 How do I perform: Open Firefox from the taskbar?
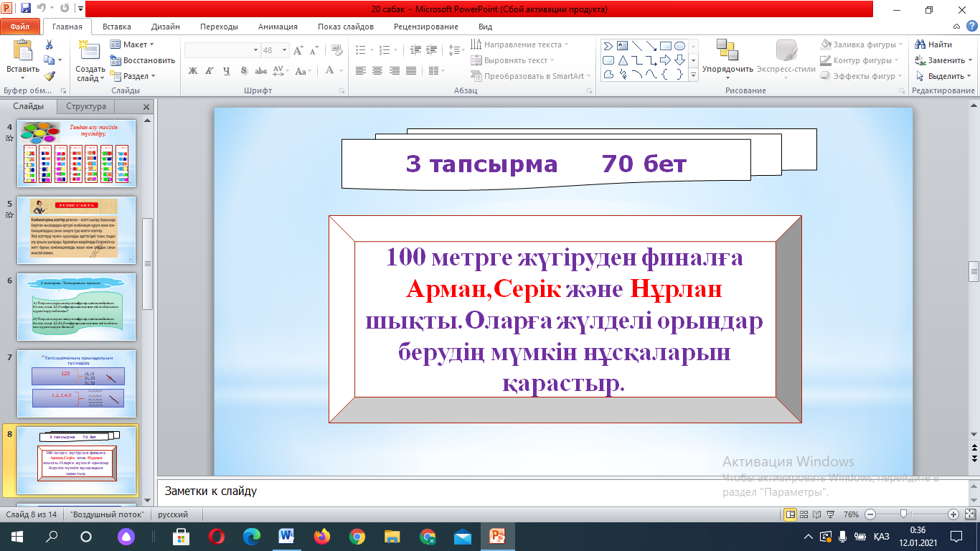(x=322, y=536)
